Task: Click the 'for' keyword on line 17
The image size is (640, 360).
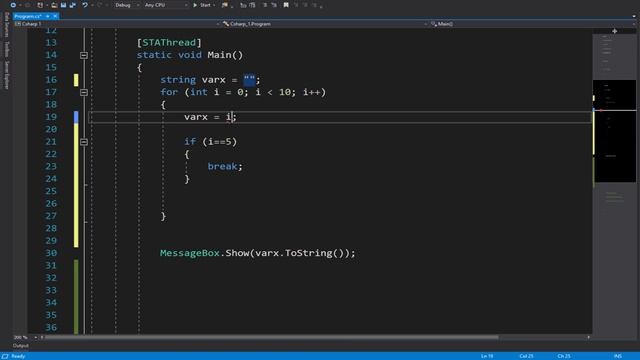Action: pyautogui.click(x=169, y=92)
